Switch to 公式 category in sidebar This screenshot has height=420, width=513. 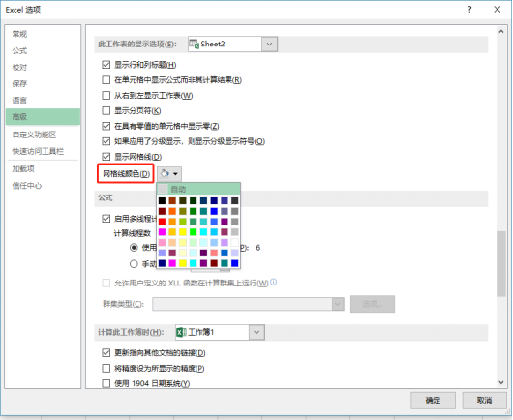[43, 50]
